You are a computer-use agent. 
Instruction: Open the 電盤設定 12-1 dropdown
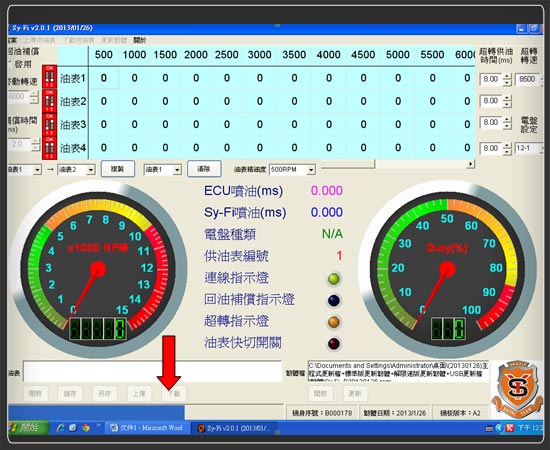pos(529,148)
